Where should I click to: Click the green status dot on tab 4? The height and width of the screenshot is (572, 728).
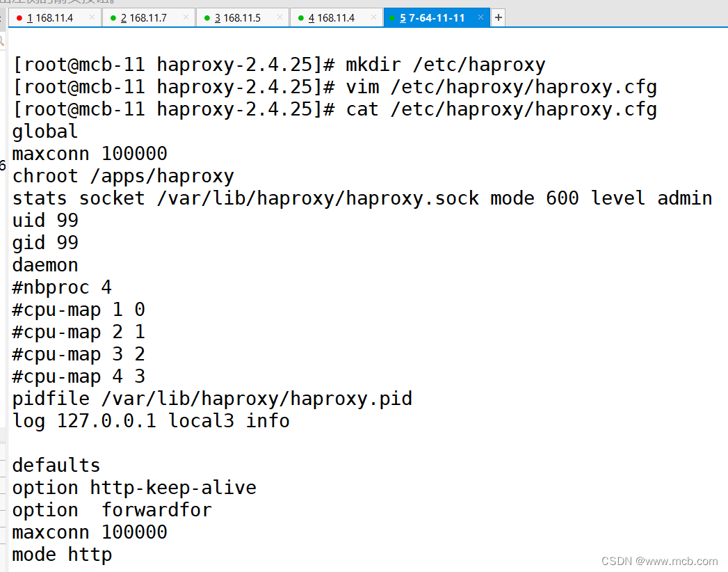coord(300,17)
